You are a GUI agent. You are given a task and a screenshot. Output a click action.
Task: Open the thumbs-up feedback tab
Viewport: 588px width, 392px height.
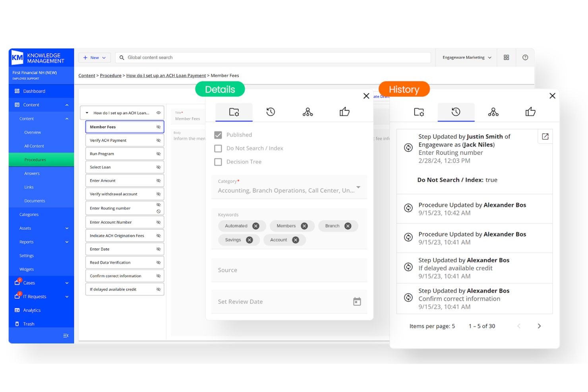click(x=344, y=112)
